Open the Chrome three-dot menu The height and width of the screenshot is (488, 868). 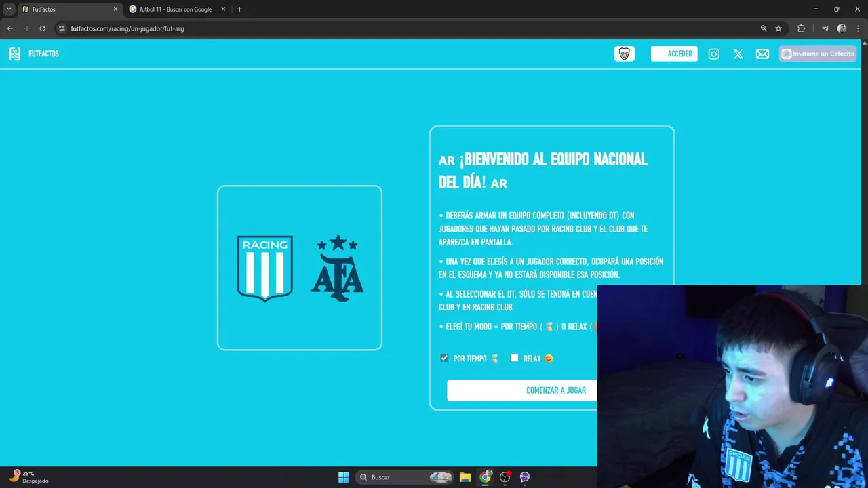coord(858,28)
